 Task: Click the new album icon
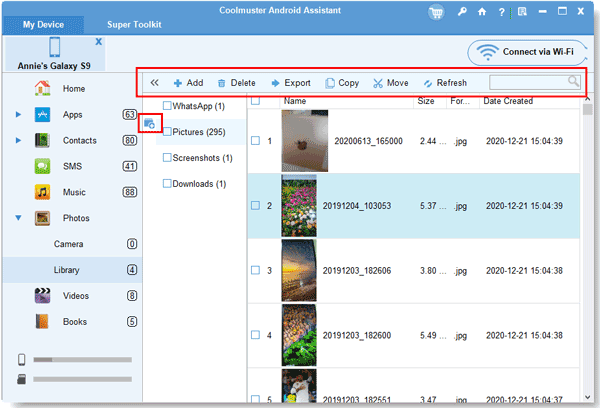click(150, 124)
